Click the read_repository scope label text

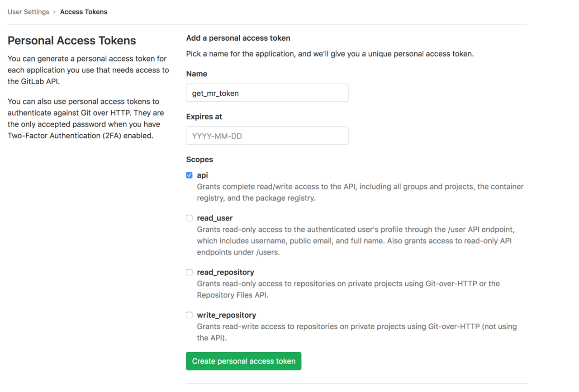225,272
